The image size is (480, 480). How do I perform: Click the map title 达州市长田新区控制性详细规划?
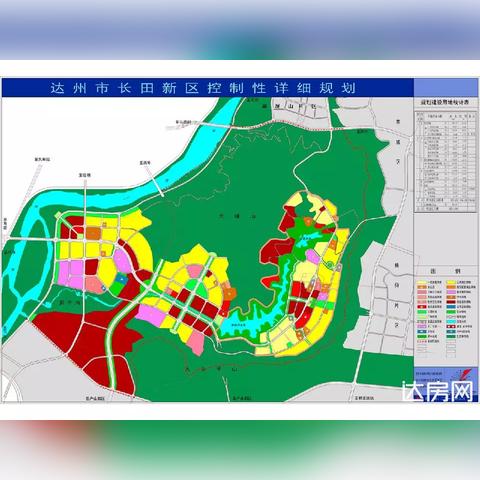(203, 88)
